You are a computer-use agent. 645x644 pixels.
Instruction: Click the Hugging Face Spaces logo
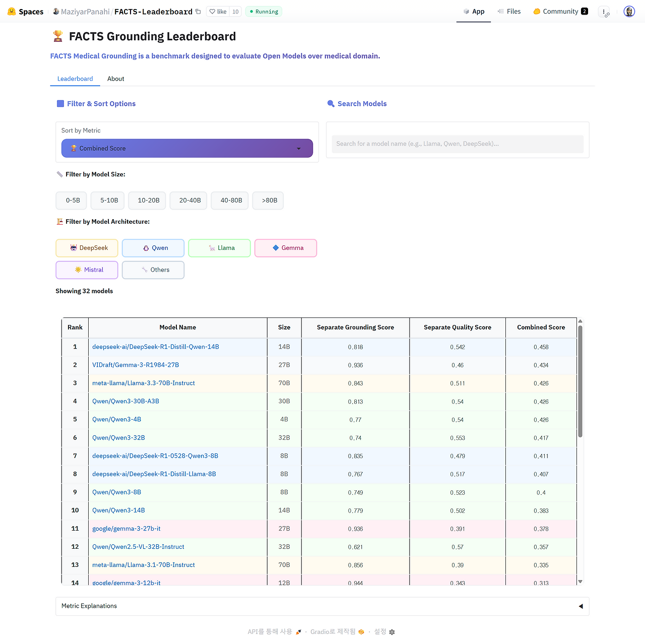(x=11, y=11)
